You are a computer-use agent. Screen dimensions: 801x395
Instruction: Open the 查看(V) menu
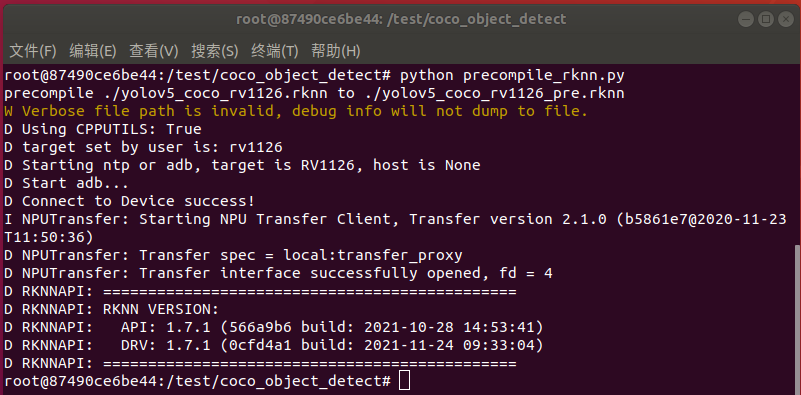[x=153, y=51]
